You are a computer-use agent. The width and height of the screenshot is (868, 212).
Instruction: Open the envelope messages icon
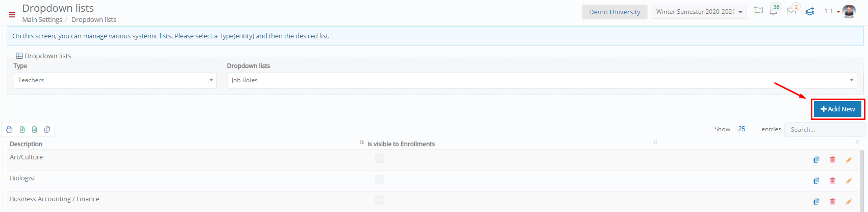click(791, 11)
